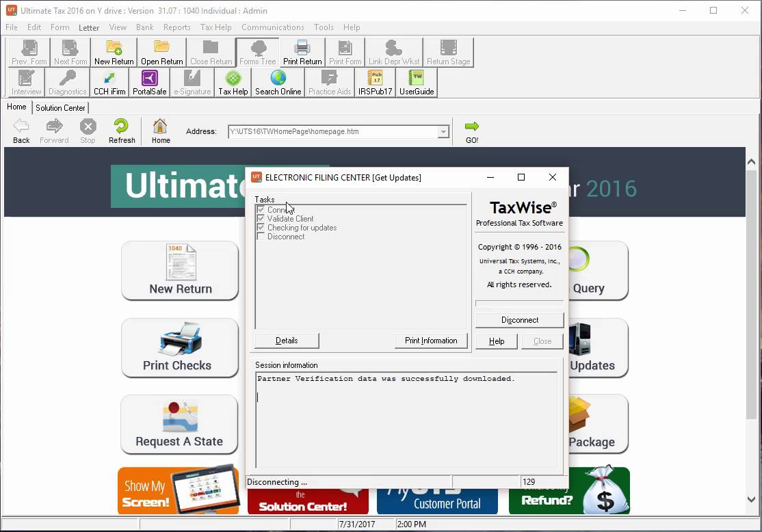Toggle the Disconnect task checkbox
Screen dimensions: 762x532
(x=261, y=237)
